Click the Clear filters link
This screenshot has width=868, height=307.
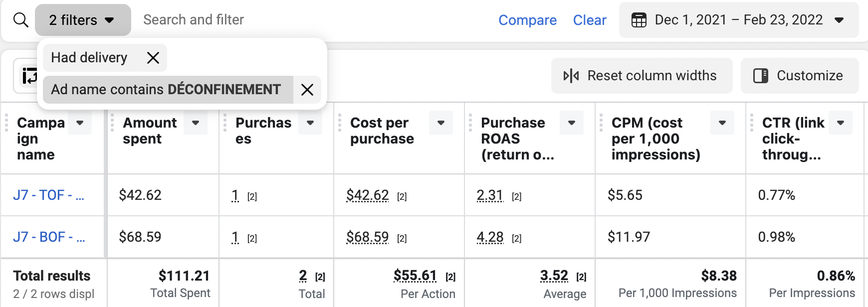(589, 20)
